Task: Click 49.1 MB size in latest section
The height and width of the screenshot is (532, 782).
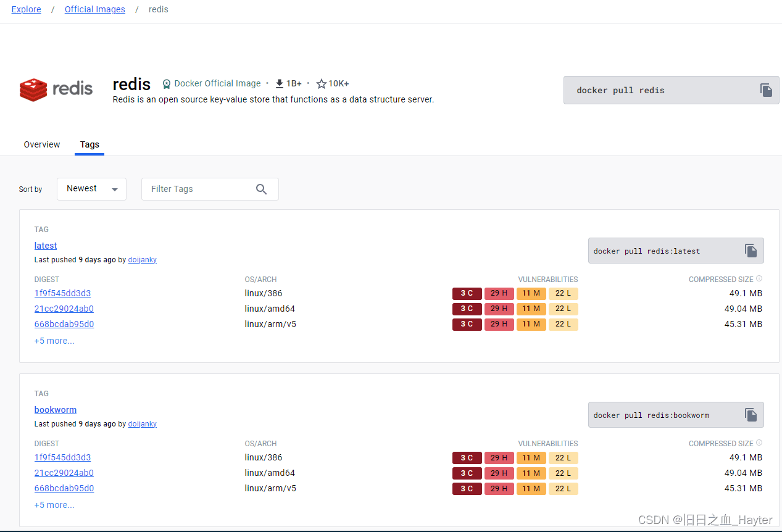Action: coord(746,293)
